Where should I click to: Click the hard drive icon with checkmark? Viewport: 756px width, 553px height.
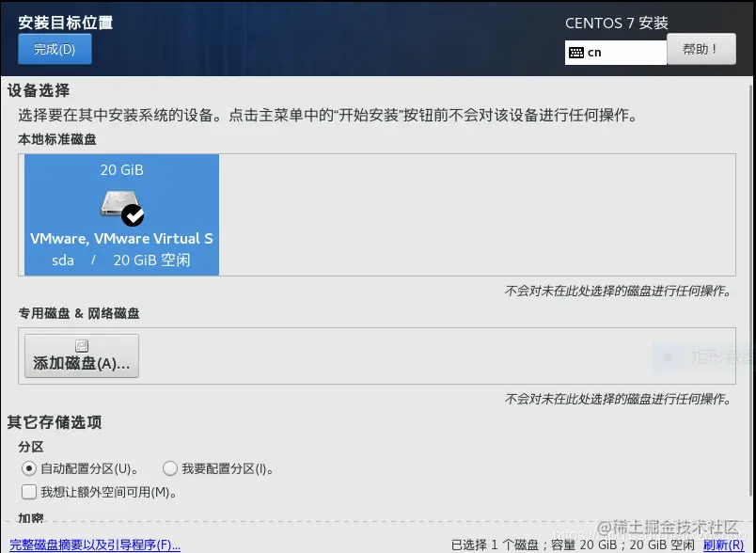(122, 208)
